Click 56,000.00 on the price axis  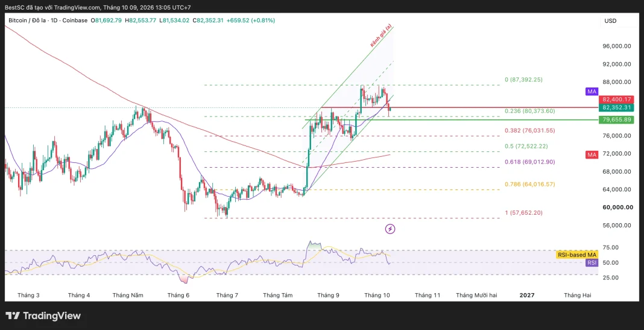point(616,225)
